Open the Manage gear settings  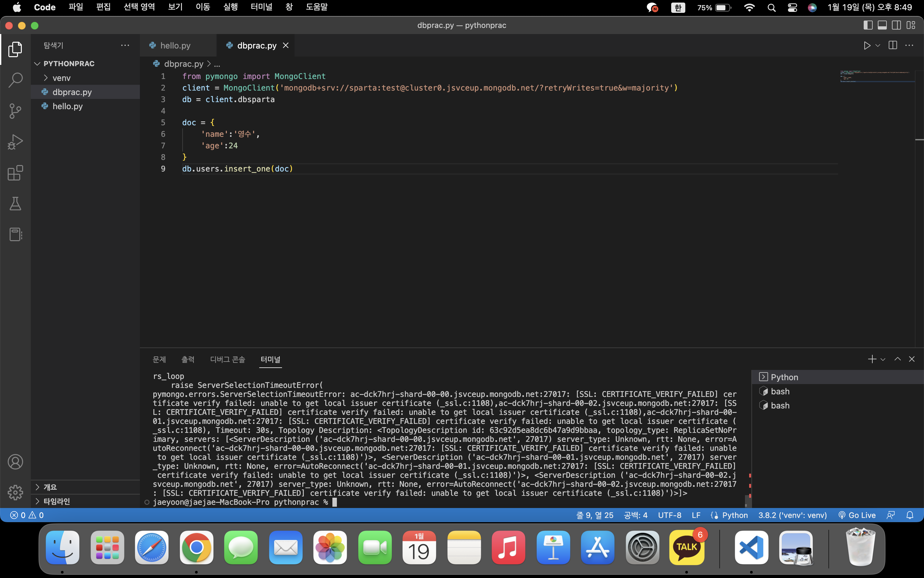click(x=15, y=492)
